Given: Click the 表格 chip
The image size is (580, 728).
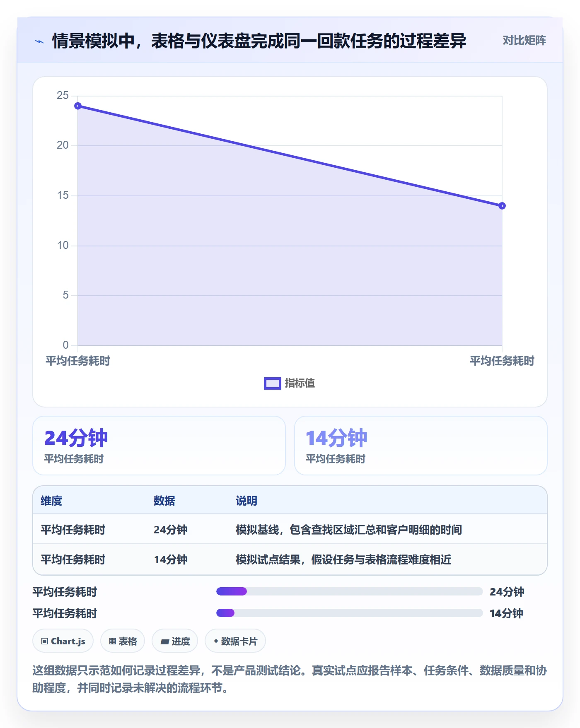Looking at the screenshot, I should [123, 641].
